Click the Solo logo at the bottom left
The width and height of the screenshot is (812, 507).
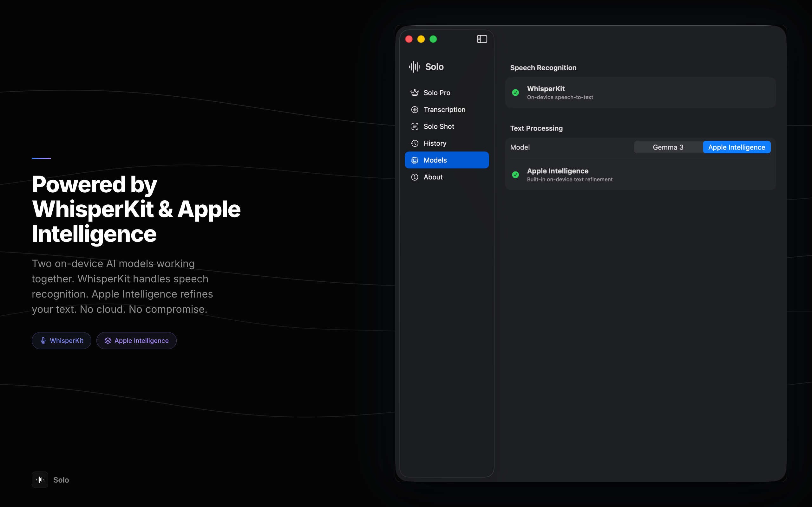[x=40, y=479]
